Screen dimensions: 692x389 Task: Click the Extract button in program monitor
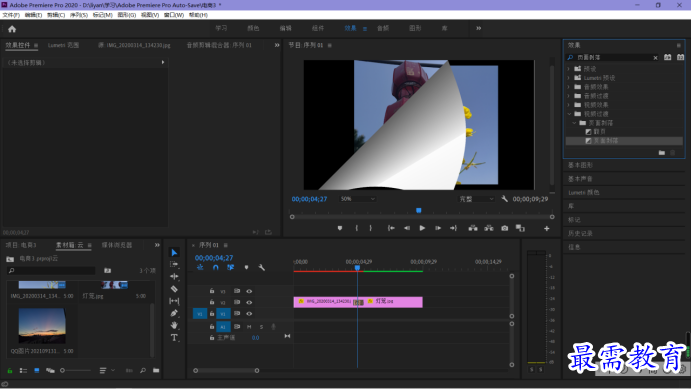pyautogui.click(x=489, y=228)
